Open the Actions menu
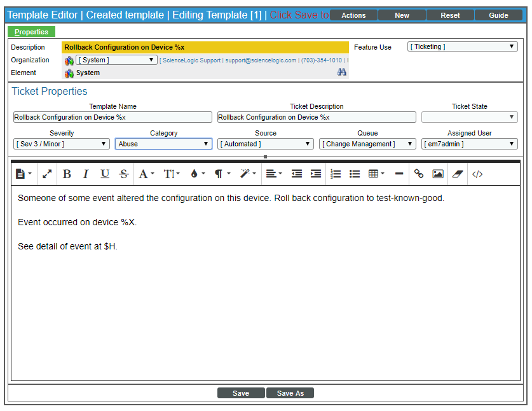 coord(353,15)
